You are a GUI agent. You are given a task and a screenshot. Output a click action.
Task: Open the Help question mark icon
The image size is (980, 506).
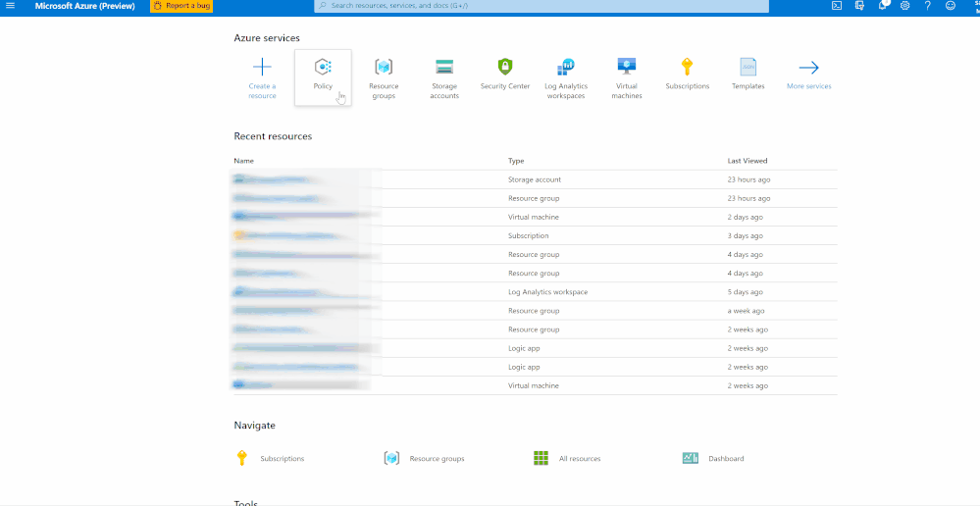(927, 6)
